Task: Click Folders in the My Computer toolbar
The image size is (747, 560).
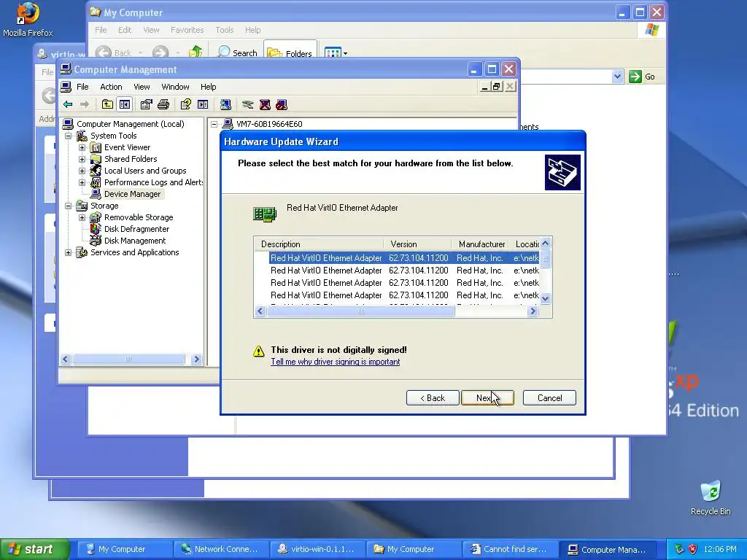Action: [290, 52]
